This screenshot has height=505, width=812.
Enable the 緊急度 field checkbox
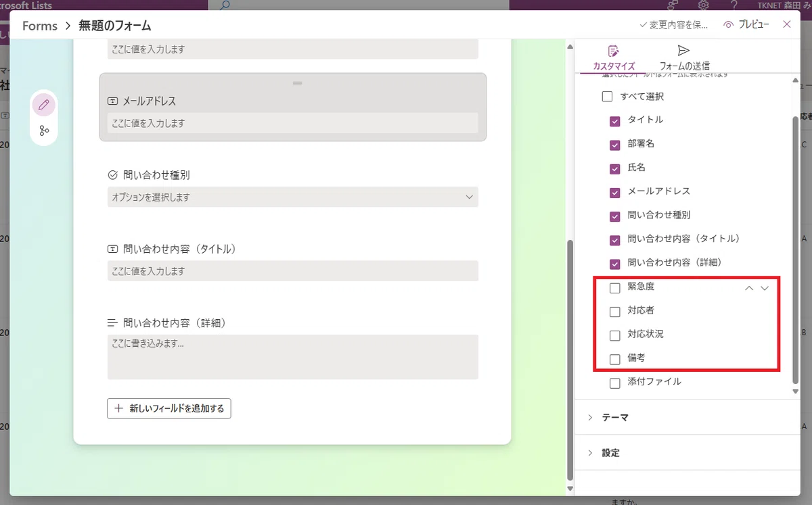[615, 288]
